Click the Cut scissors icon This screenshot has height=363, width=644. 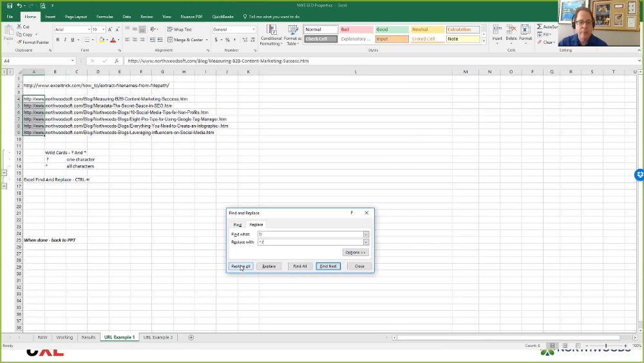(x=19, y=26)
